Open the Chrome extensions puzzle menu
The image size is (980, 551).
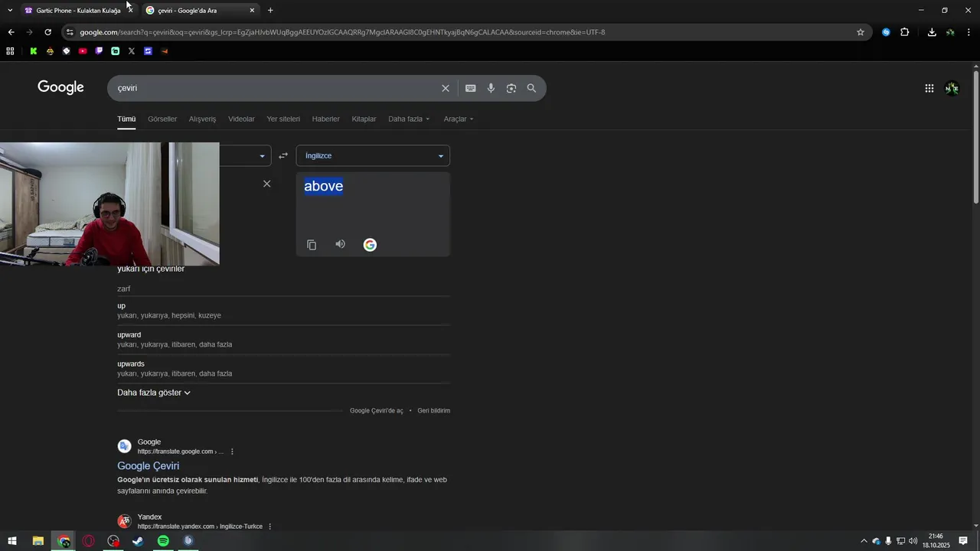pos(905,32)
